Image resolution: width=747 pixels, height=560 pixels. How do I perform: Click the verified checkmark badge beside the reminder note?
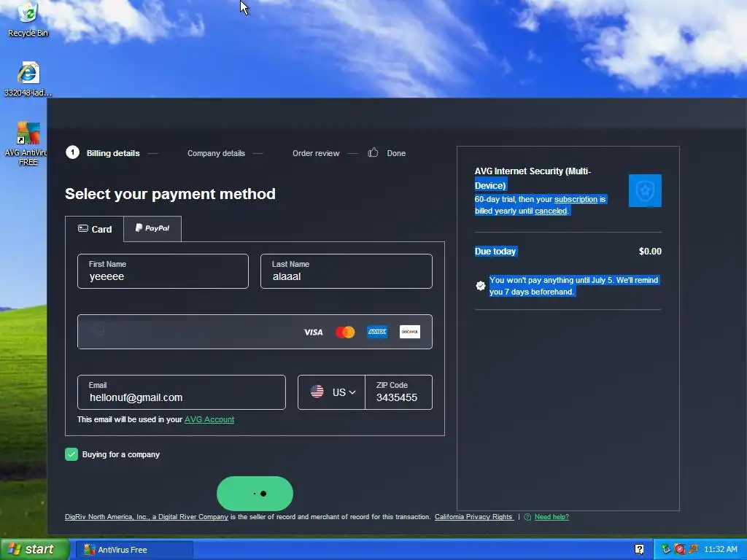(481, 286)
